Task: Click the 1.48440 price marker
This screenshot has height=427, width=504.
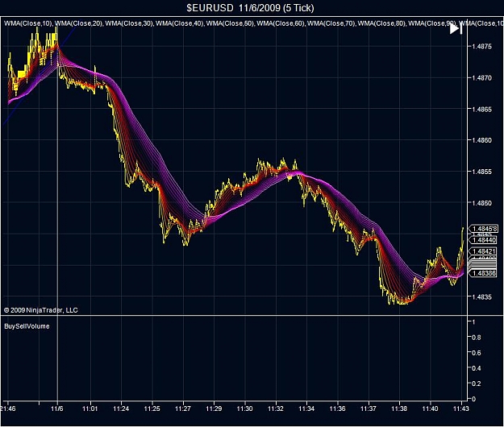Action: [484, 240]
